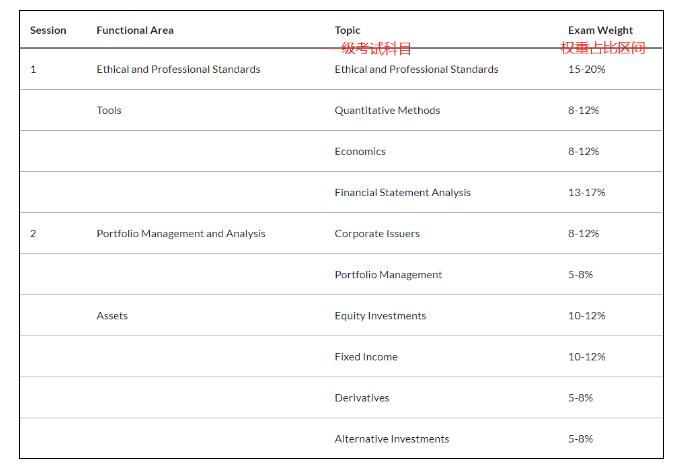Image resolution: width=674 pixels, height=467 pixels.
Task: Select Portfolio Management and Analysis area
Action: point(181,233)
